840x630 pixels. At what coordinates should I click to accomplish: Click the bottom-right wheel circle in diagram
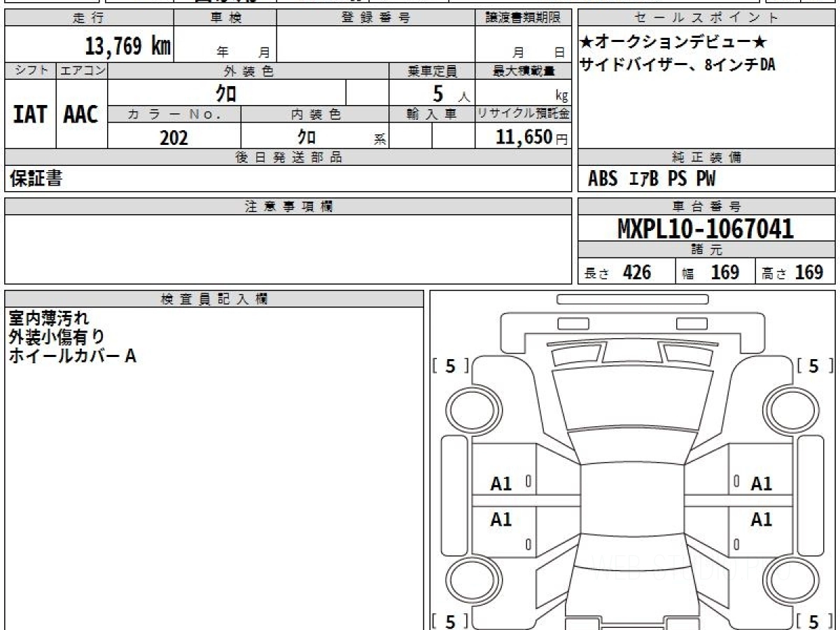790,580
